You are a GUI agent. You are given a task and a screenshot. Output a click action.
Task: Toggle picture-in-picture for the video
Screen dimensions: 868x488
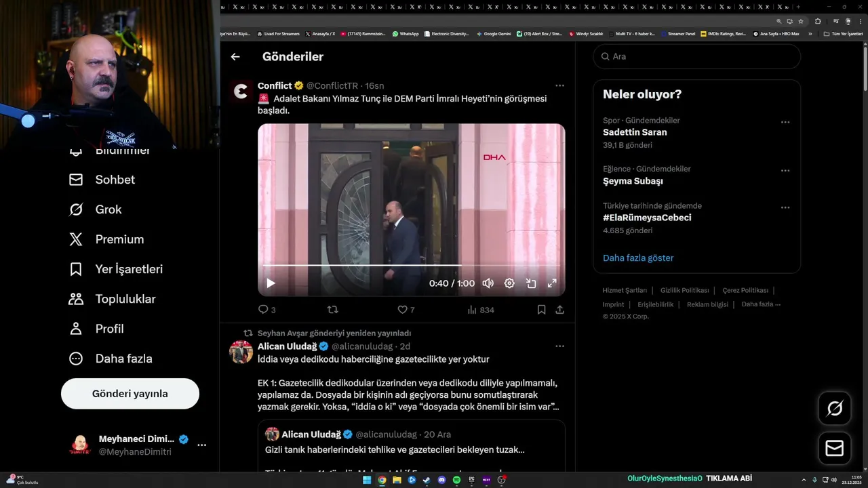click(531, 283)
